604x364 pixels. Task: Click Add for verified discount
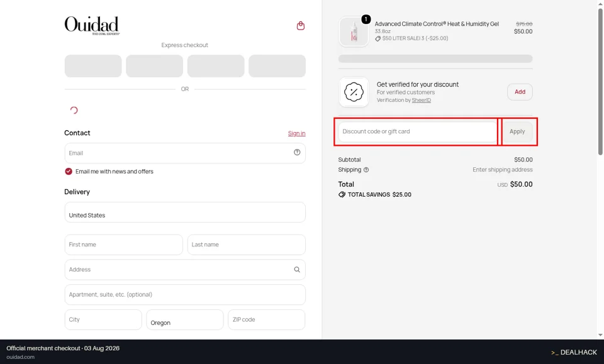point(520,92)
